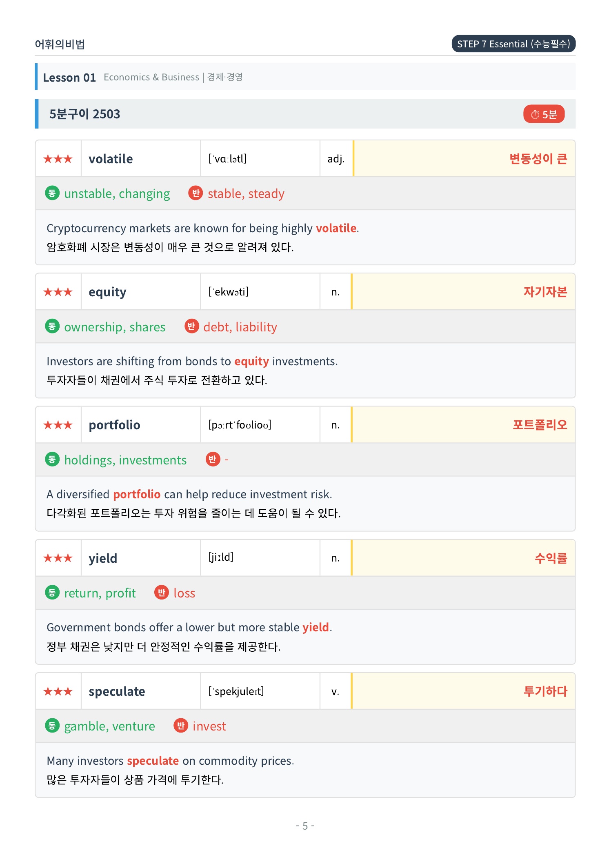Image resolution: width=611 pixels, height=868 pixels.
Task: Click the Korean meaning '수익률' cell
Action: pos(463,558)
